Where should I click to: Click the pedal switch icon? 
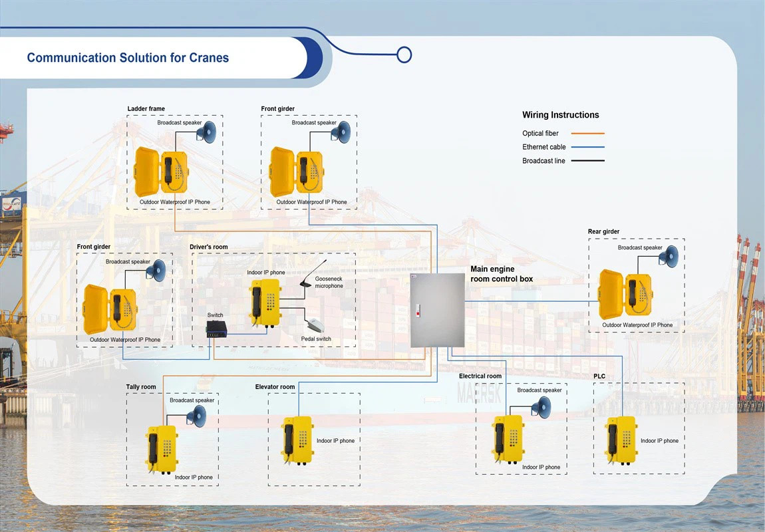tap(315, 326)
